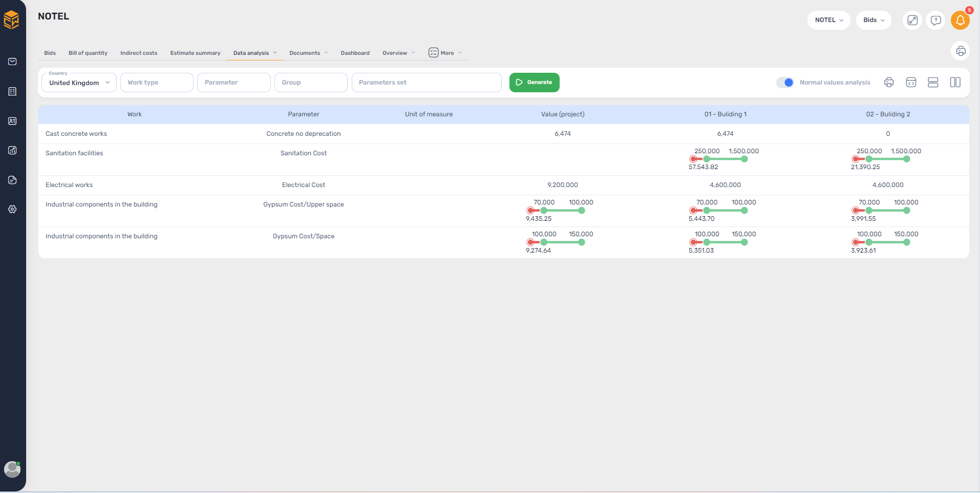Open the More menu button
This screenshot has height=493, width=980.
click(445, 53)
